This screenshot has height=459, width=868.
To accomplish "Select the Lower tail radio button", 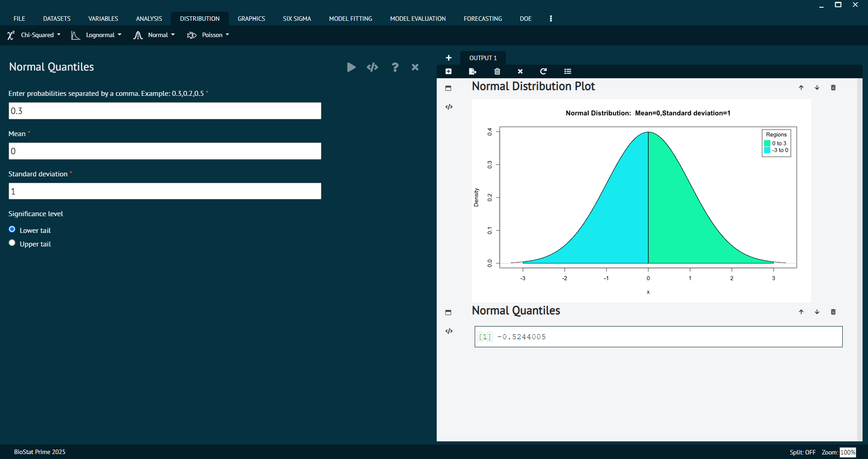I will (x=12, y=229).
